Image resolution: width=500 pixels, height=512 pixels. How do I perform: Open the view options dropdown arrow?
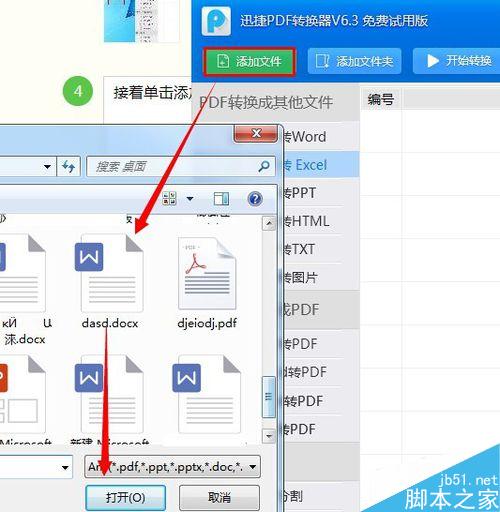[x=190, y=199]
